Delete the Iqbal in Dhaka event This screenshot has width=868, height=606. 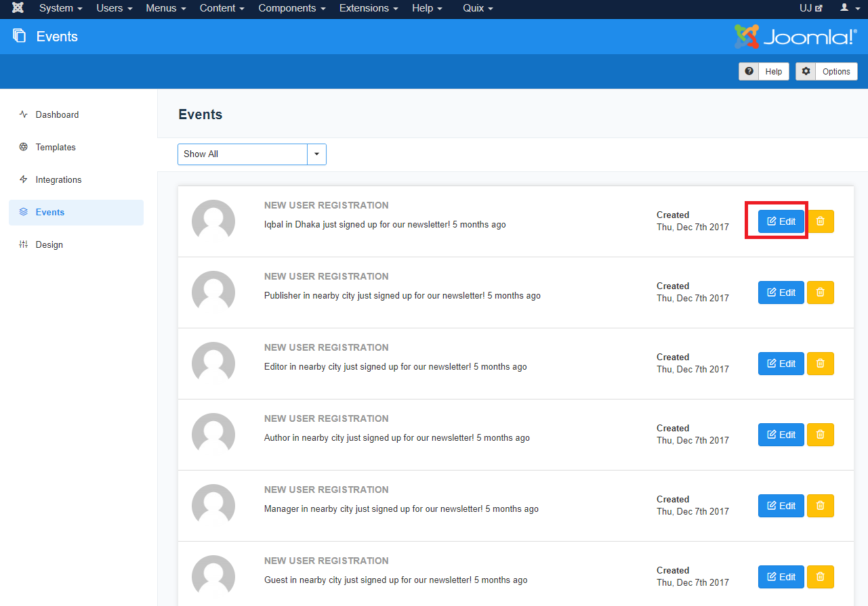coord(821,221)
